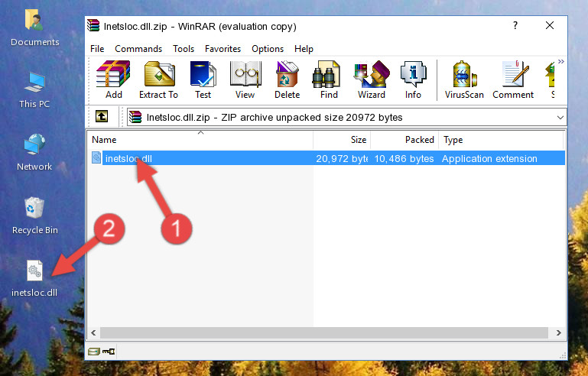Screen dimensions: 588x376
Task: Click the password key icon in status bar
Action: (109, 352)
